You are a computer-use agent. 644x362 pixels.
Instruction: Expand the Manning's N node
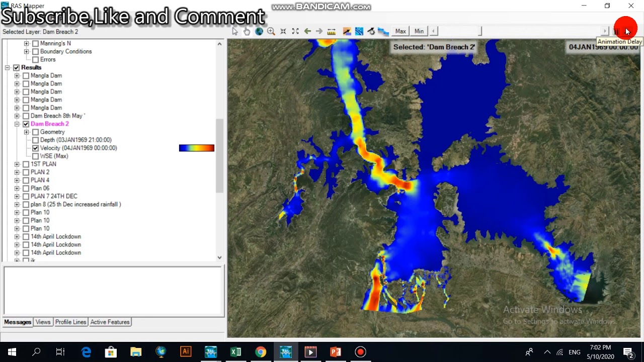coord(27,43)
